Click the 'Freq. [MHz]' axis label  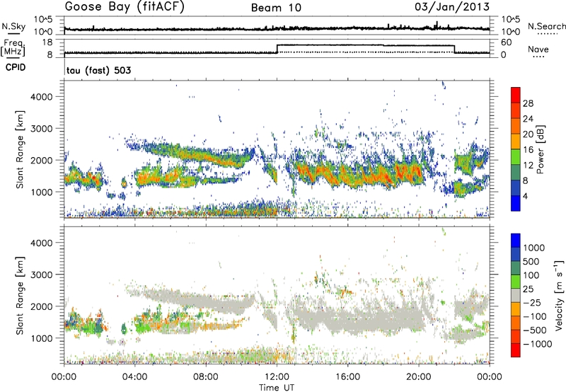13,48
